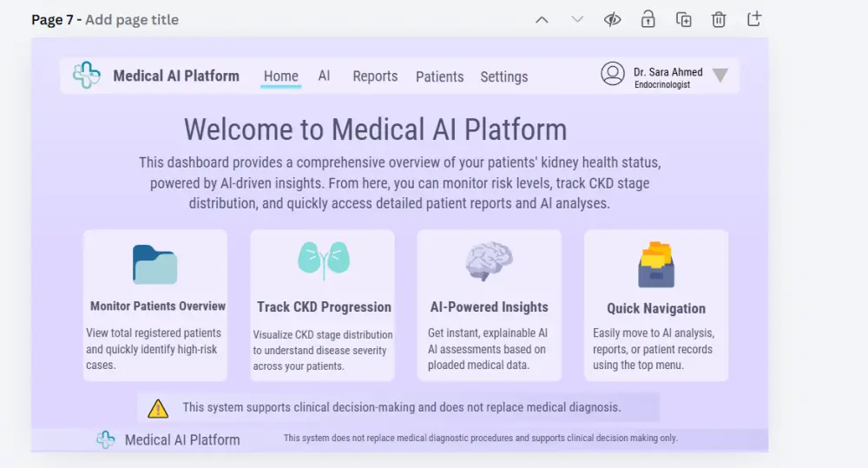Switch to the Settings tab
Viewport: 868px width, 468px height.
pyautogui.click(x=503, y=76)
